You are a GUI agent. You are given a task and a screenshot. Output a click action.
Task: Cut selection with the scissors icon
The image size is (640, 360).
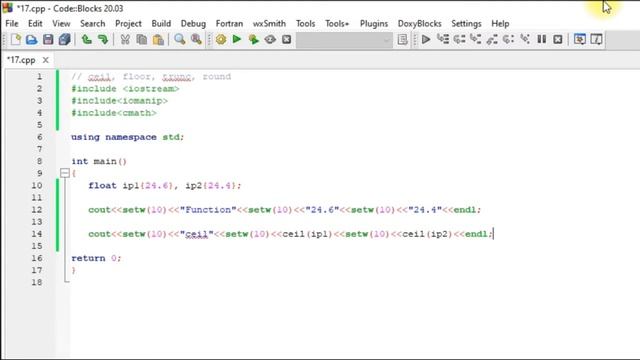tap(125, 40)
